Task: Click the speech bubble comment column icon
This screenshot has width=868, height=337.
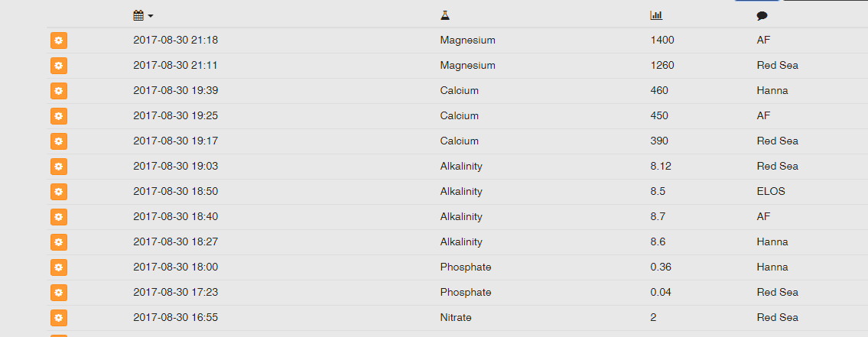Action: coord(762,16)
